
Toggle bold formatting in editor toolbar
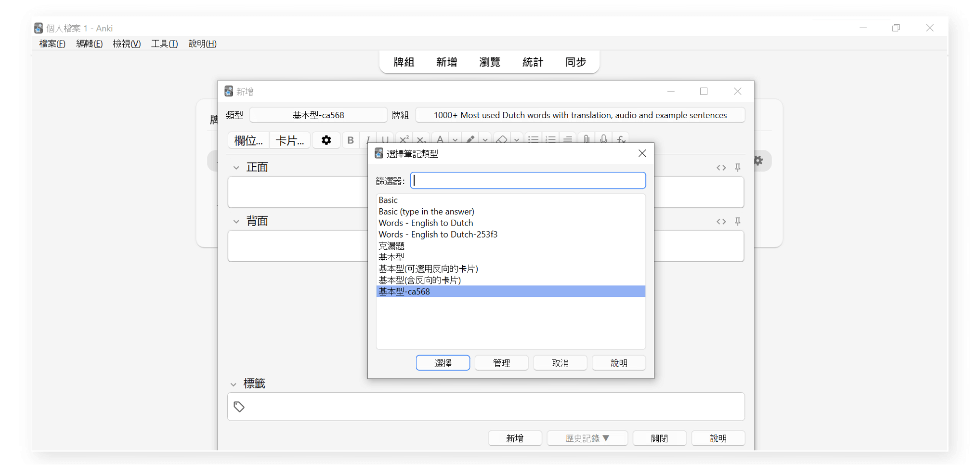pos(350,141)
